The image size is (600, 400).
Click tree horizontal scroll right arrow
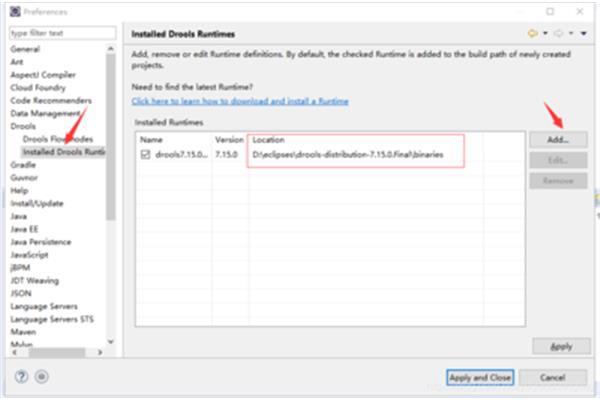click(100, 352)
